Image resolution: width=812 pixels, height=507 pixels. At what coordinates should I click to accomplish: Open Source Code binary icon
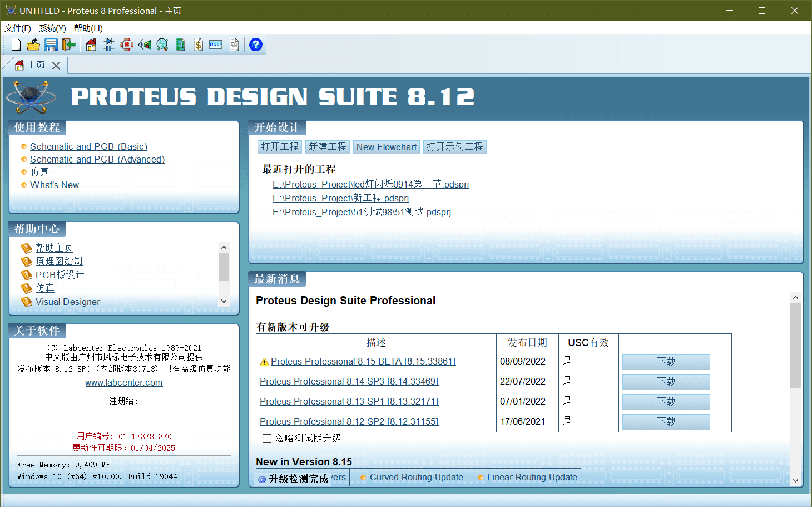216,45
